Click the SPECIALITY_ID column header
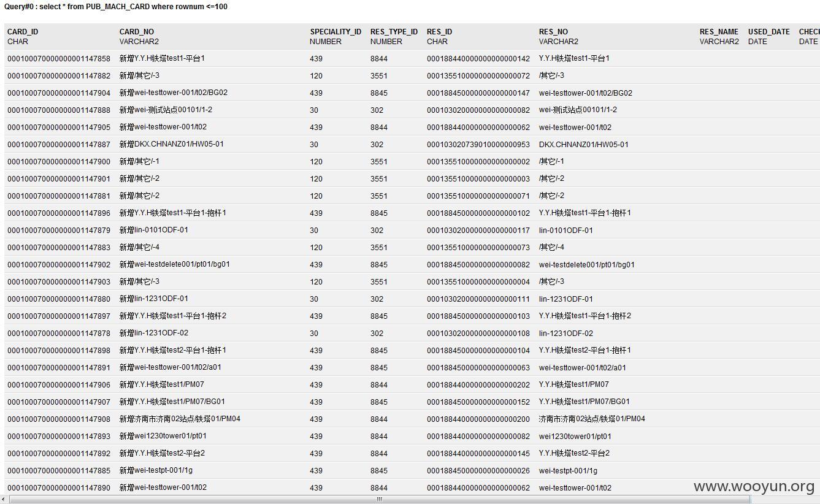820x504 pixels. click(335, 32)
